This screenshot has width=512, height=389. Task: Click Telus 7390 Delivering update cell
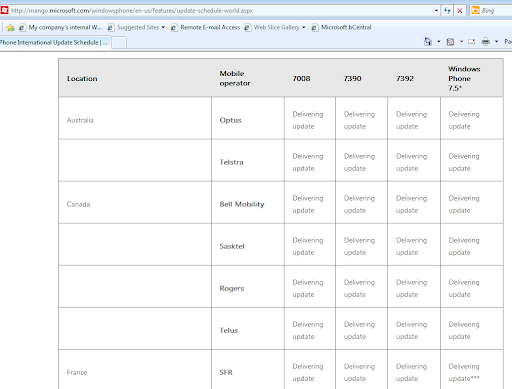tap(361, 328)
